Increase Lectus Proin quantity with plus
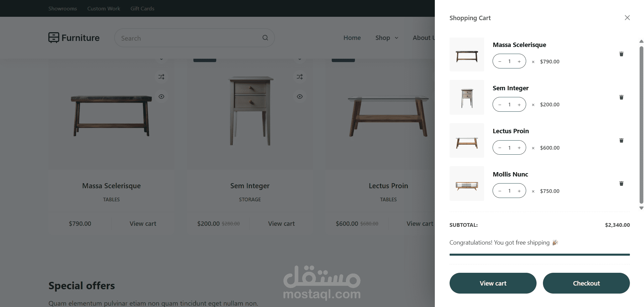Viewport: 644px width, 307px height. tap(519, 148)
